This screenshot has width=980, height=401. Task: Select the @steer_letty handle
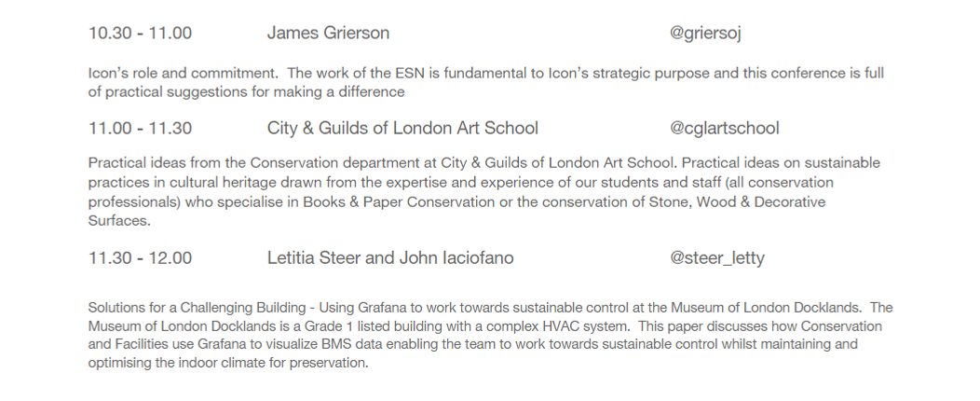point(717,258)
